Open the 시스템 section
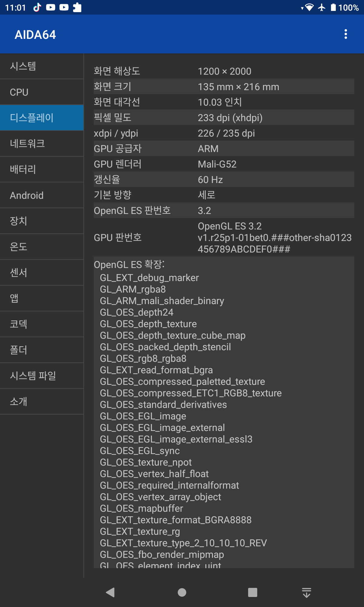Viewport: 364px width, 607px height. point(42,66)
